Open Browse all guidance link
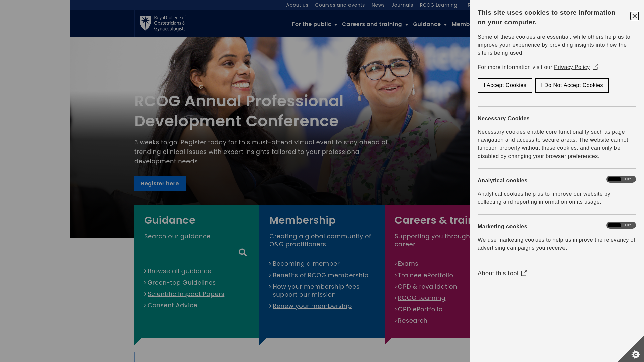The image size is (644, 362). 179,271
